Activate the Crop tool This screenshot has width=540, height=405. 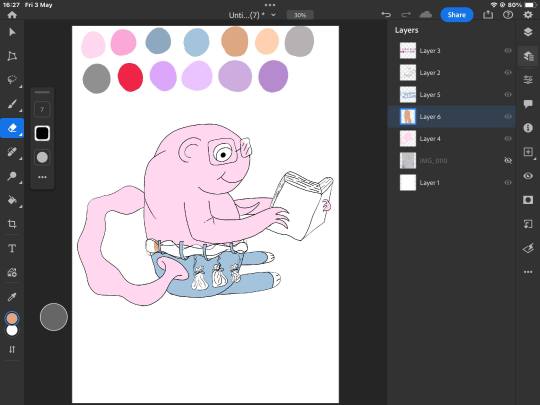(12, 224)
